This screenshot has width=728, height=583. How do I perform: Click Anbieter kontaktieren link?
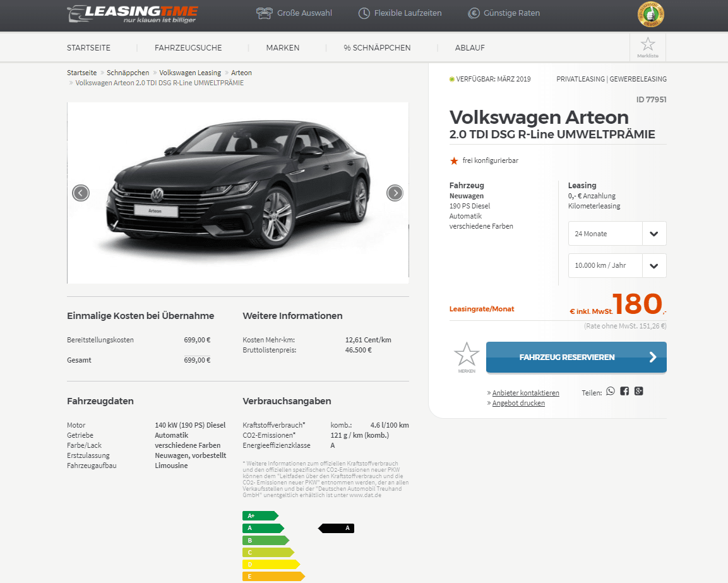(525, 393)
